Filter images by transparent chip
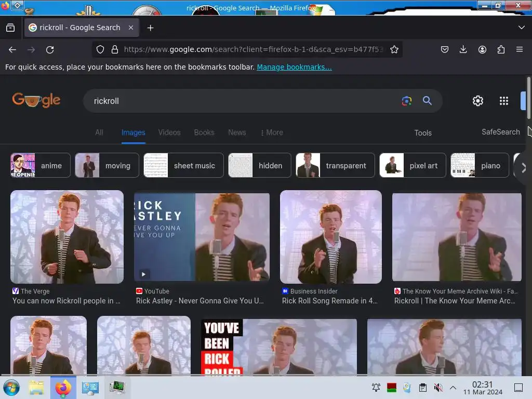532x399 pixels. coord(335,165)
